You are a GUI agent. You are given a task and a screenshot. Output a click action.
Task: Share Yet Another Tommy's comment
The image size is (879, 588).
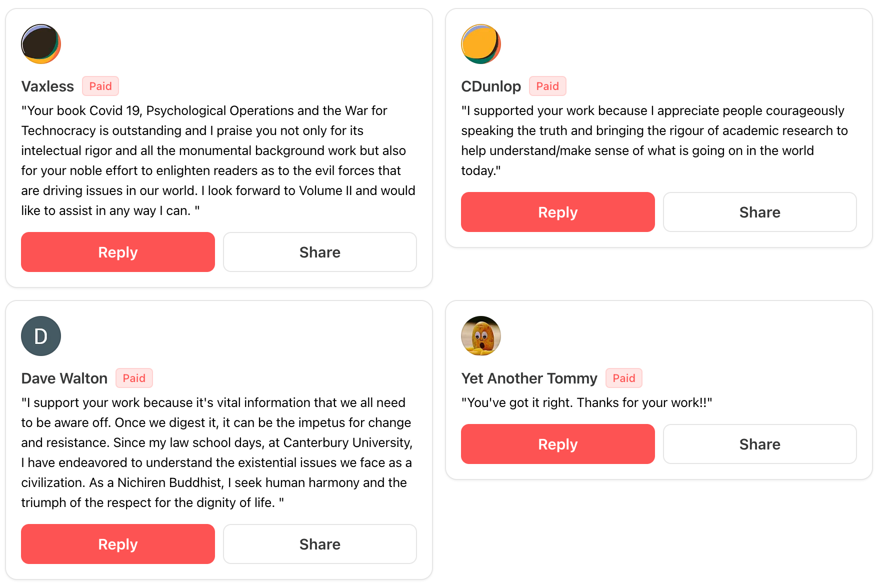click(759, 444)
